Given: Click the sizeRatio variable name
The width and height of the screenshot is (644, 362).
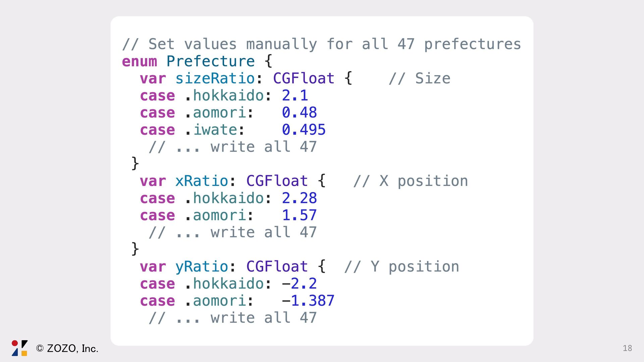Looking at the screenshot, I should coord(215,78).
